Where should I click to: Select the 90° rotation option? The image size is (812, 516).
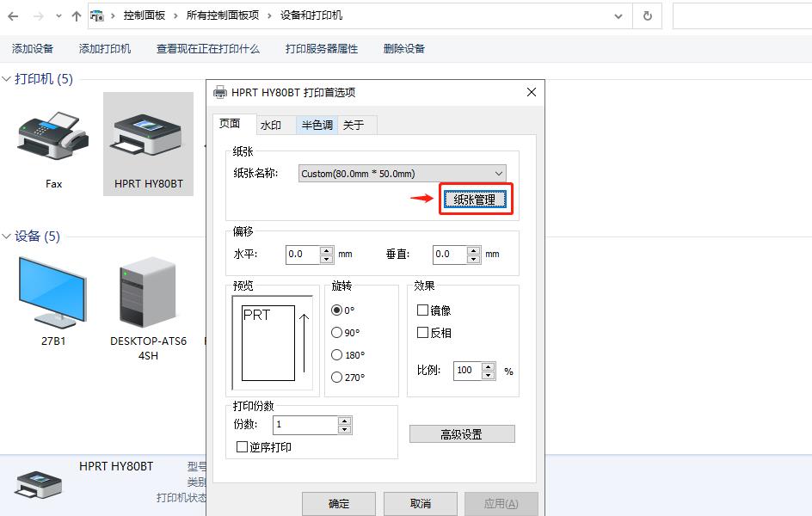click(x=336, y=332)
